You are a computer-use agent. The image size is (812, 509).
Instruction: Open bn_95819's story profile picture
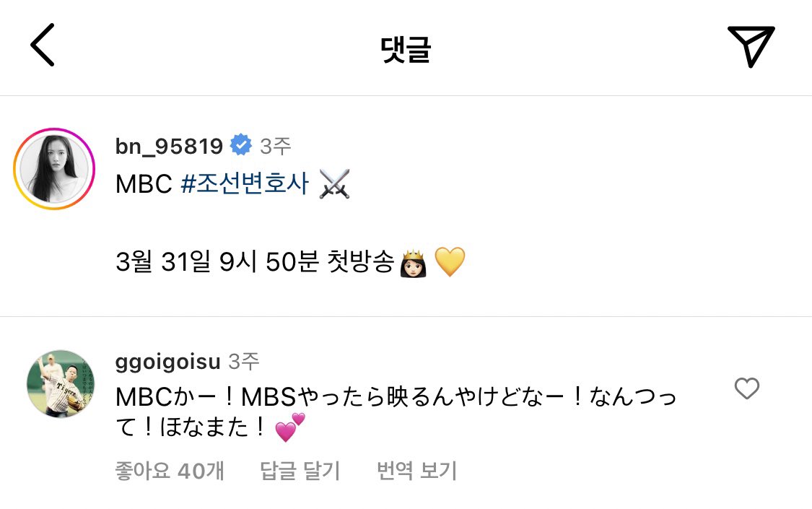click(x=54, y=169)
